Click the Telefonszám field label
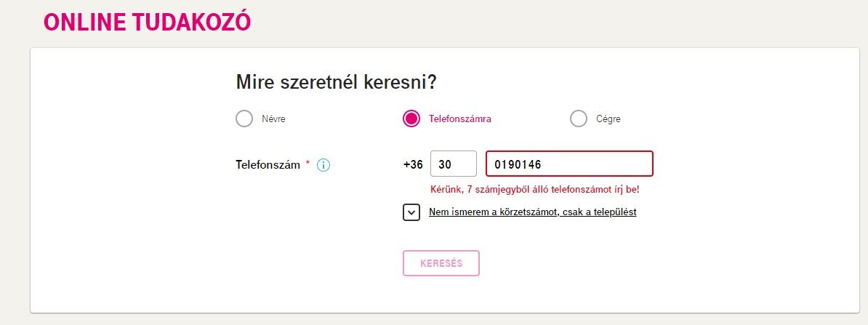868x325 pixels. click(268, 164)
